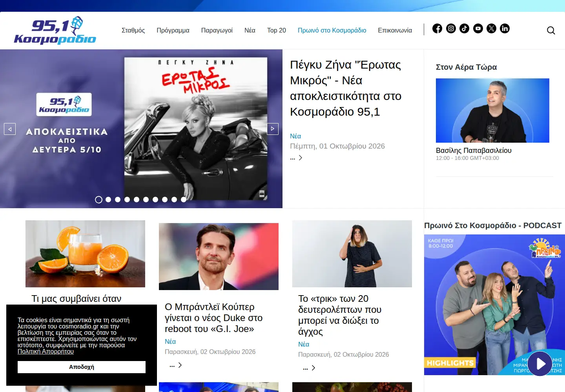
Task: Open the Νέα menu item in header
Action: tap(250, 30)
